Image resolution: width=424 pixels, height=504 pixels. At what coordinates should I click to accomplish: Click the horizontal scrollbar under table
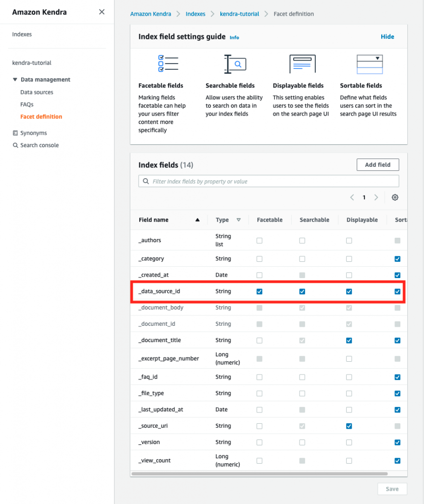(260, 474)
